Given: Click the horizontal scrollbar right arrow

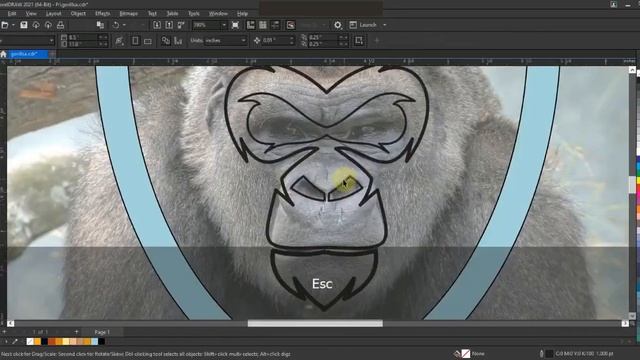Looking at the screenshot, I should (625, 323).
